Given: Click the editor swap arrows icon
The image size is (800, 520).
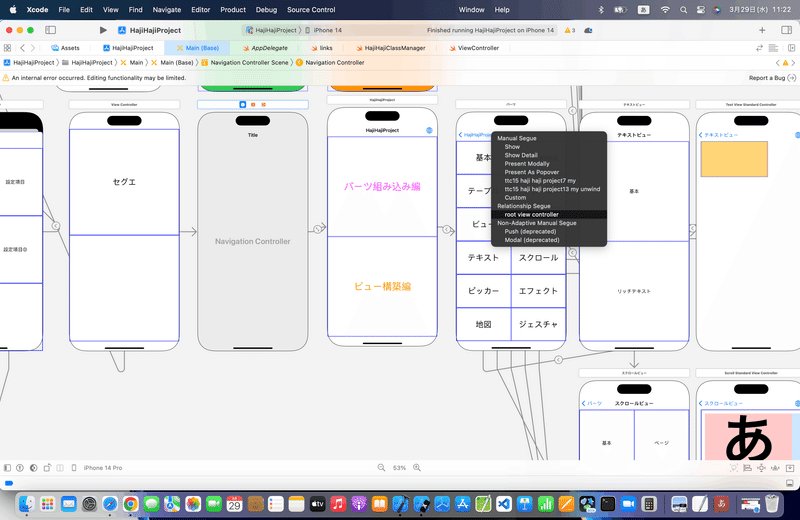Looking at the screenshot, I should [x=759, y=48].
